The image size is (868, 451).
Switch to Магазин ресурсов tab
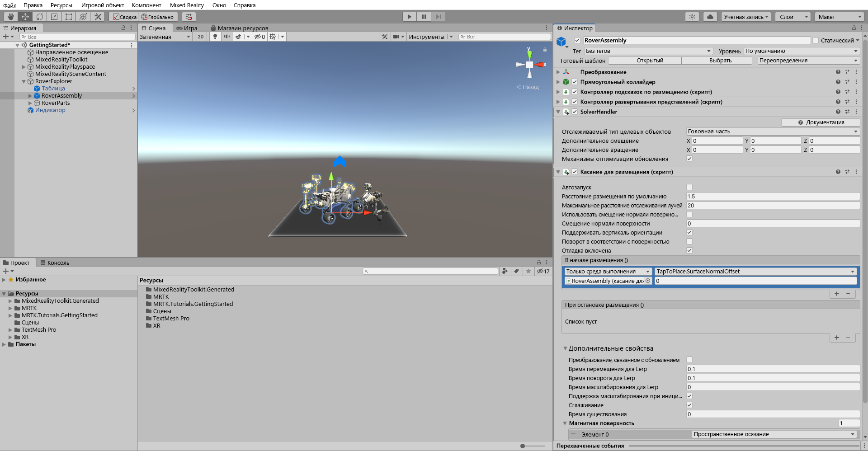239,28
